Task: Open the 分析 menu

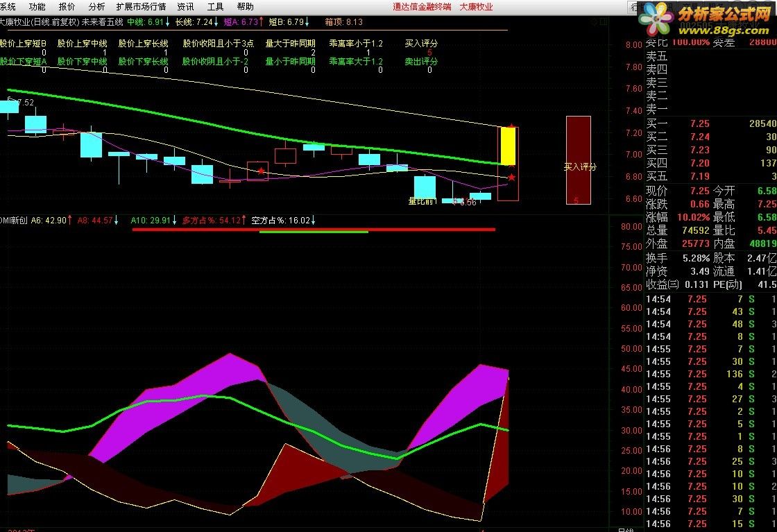Action: point(96,6)
